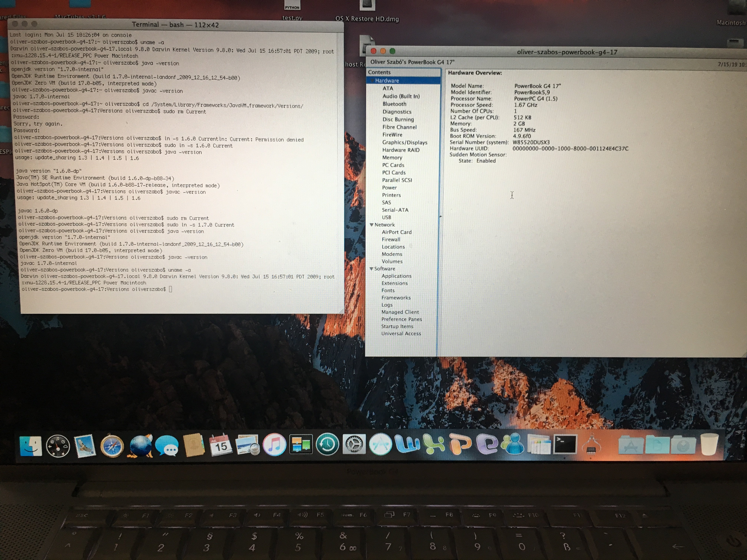
Task: Open the Dashboard gauge icon in Dock
Action: (x=58, y=446)
